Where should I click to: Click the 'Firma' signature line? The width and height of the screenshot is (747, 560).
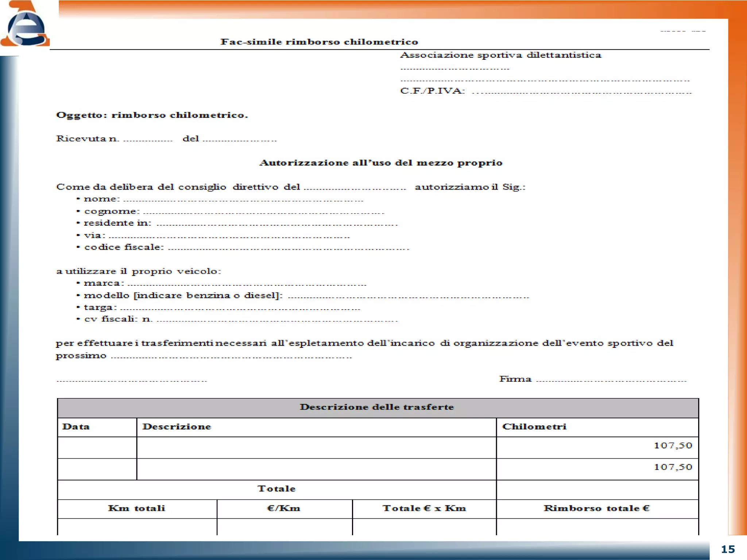tap(611, 380)
